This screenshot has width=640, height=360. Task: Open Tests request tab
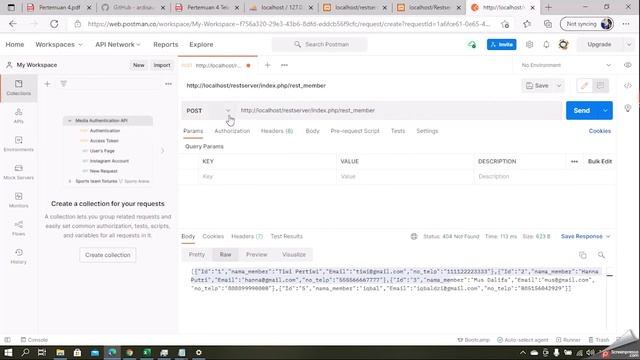tap(398, 131)
